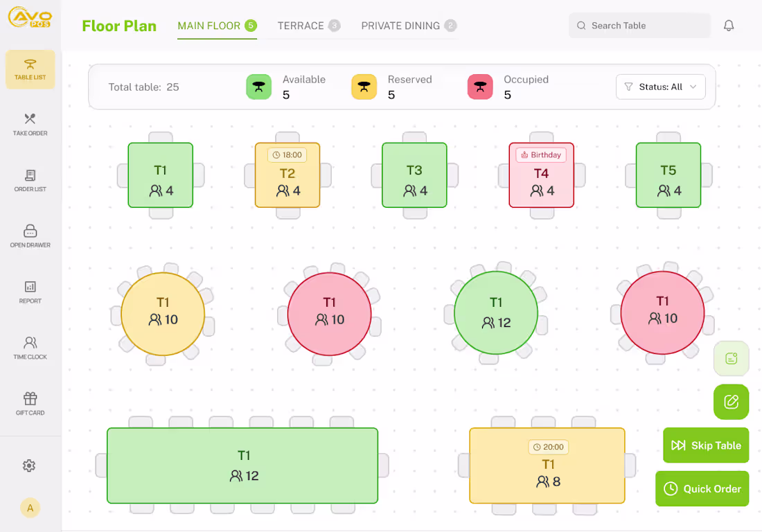The height and width of the screenshot is (532, 762).
Task: Select the yellow round 10-seat table
Action: (163, 314)
